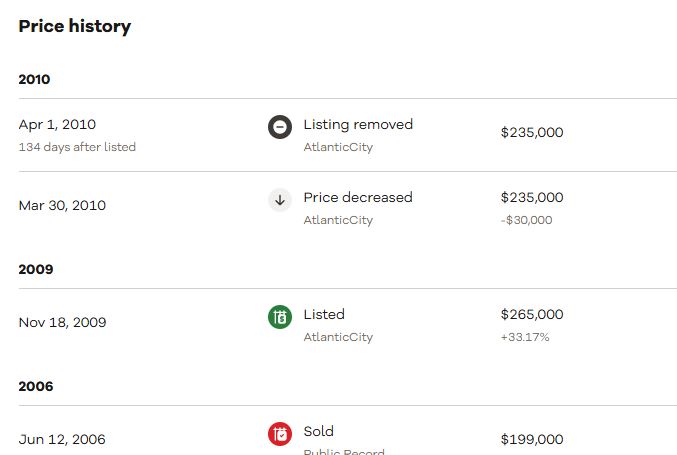677x455 pixels.
Task: Click the -$30,000 price change
Action: [526, 220]
